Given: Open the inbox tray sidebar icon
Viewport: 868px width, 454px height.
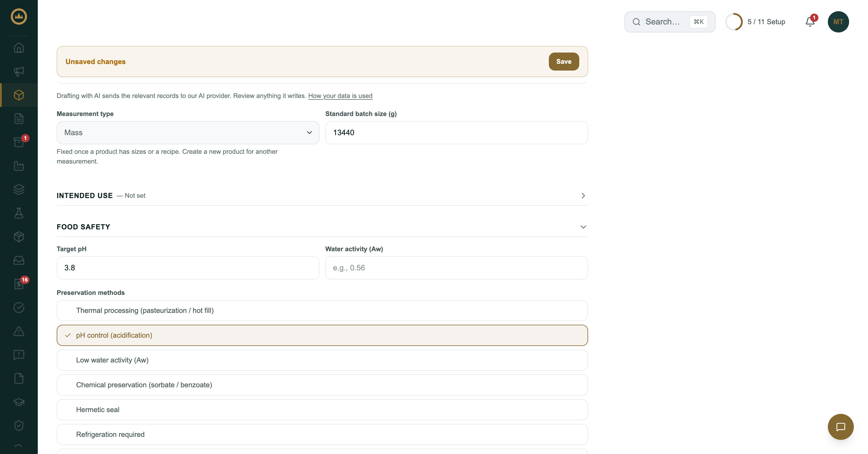Looking at the screenshot, I should [x=19, y=260].
